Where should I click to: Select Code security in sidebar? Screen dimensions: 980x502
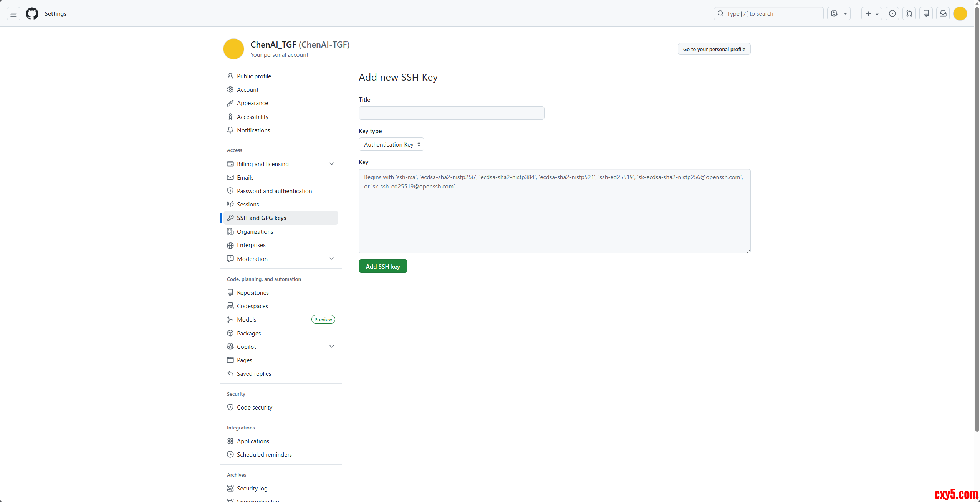pos(254,407)
